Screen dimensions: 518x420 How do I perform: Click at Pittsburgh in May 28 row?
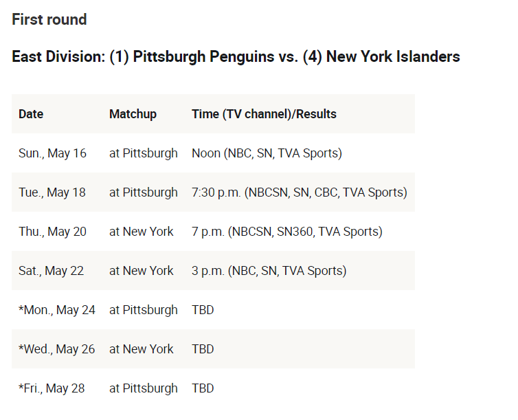144,388
